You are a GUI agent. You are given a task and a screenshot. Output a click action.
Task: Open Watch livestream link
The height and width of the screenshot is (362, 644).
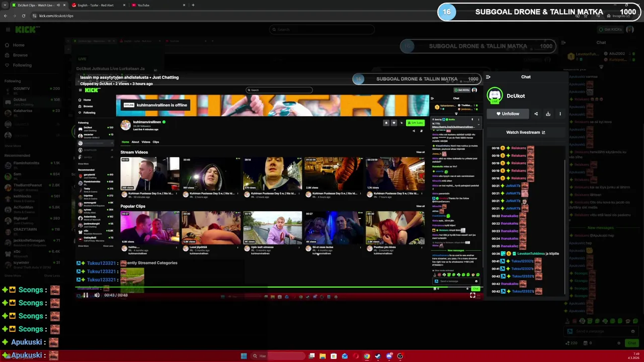pyautogui.click(x=525, y=132)
